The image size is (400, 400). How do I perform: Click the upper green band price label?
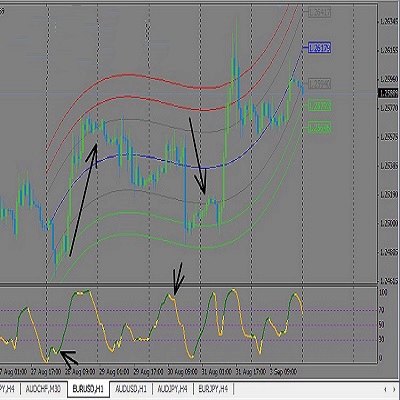click(x=319, y=106)
